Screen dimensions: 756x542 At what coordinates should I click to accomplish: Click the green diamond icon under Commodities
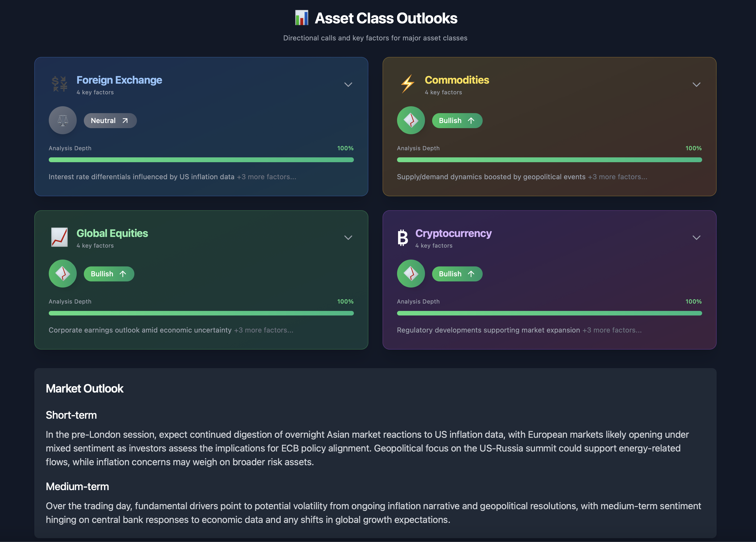(x=411, y=120)
